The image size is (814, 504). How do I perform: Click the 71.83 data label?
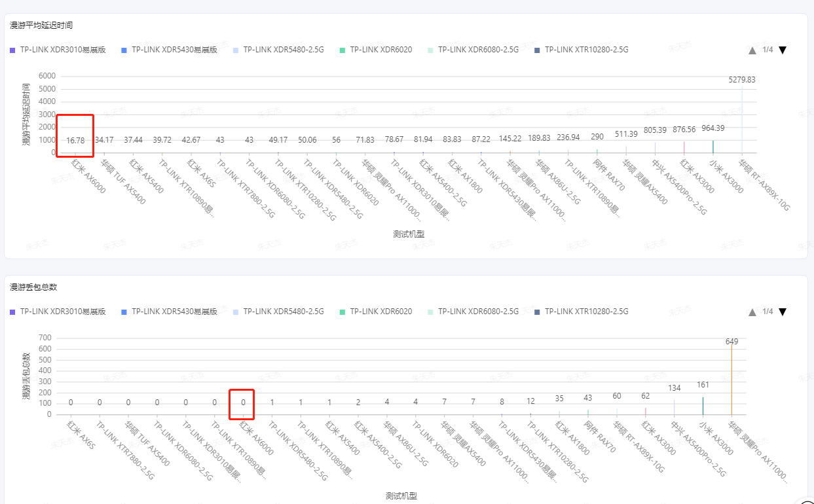(365, 140)
